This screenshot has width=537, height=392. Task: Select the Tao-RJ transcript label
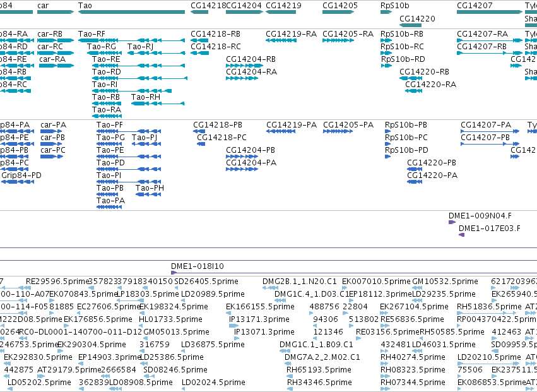pyautogui.click(x=141, y=47)
